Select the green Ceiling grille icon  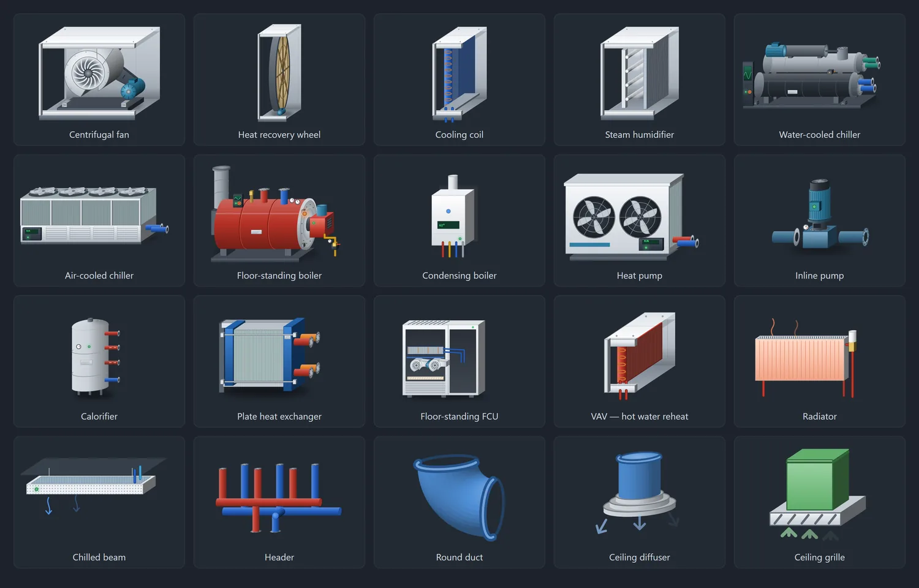(818, 494)
